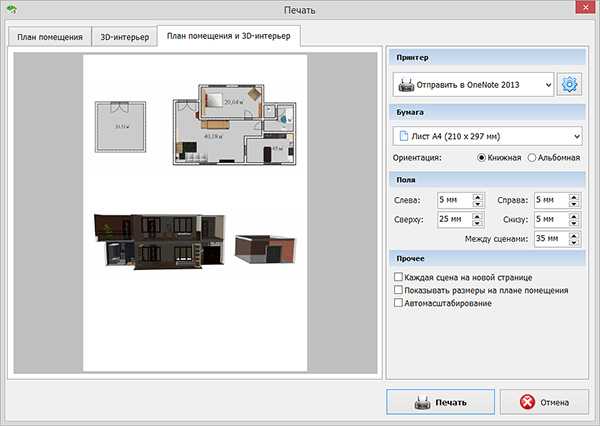Switch to the 3D-интерьер tab
Screen dimensions: 600x426
pyautogui.click(x=125, y=38)
